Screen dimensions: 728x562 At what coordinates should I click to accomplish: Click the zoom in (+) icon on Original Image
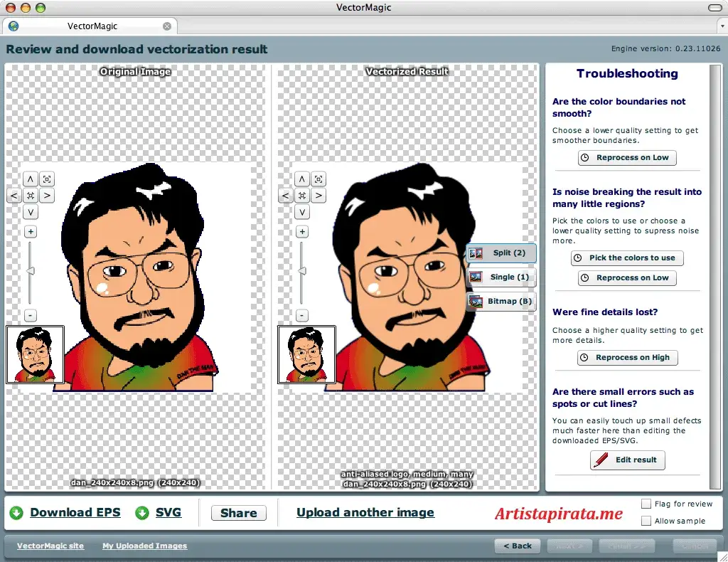(30, 230)
